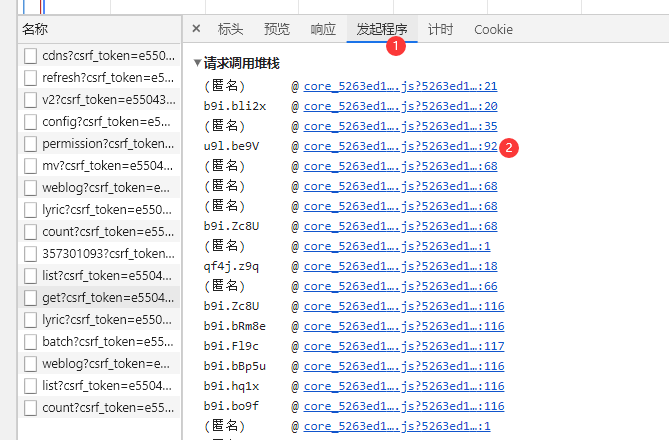This screenshot has width=669, height=440.
Task: Collapse the 请求调用堆栈 section
Action: point(197,62)
